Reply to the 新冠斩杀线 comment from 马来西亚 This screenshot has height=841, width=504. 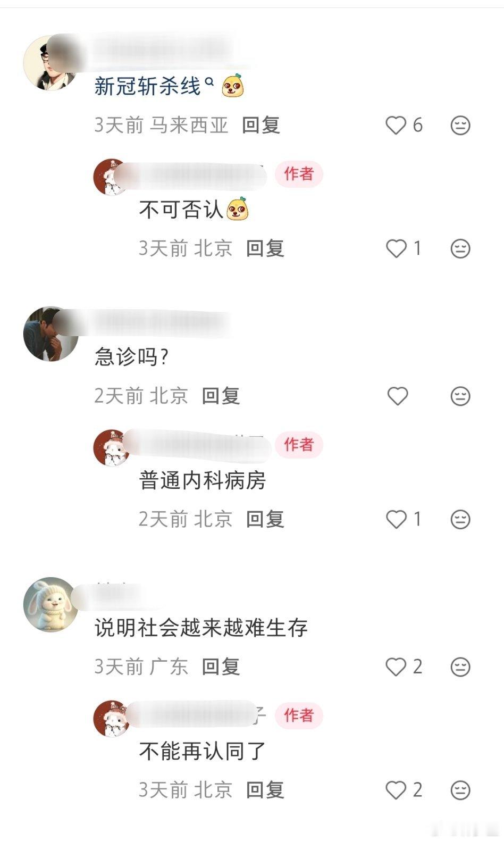point(261,125)
